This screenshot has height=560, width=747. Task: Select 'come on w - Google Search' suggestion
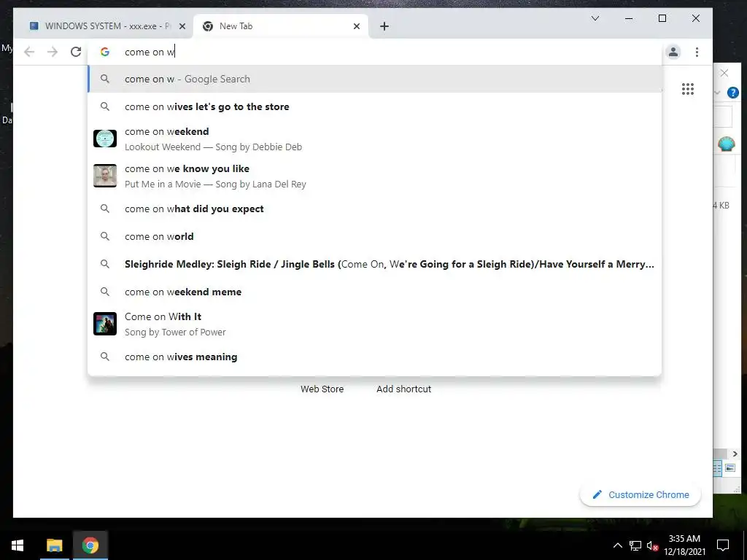click(375, 79)
